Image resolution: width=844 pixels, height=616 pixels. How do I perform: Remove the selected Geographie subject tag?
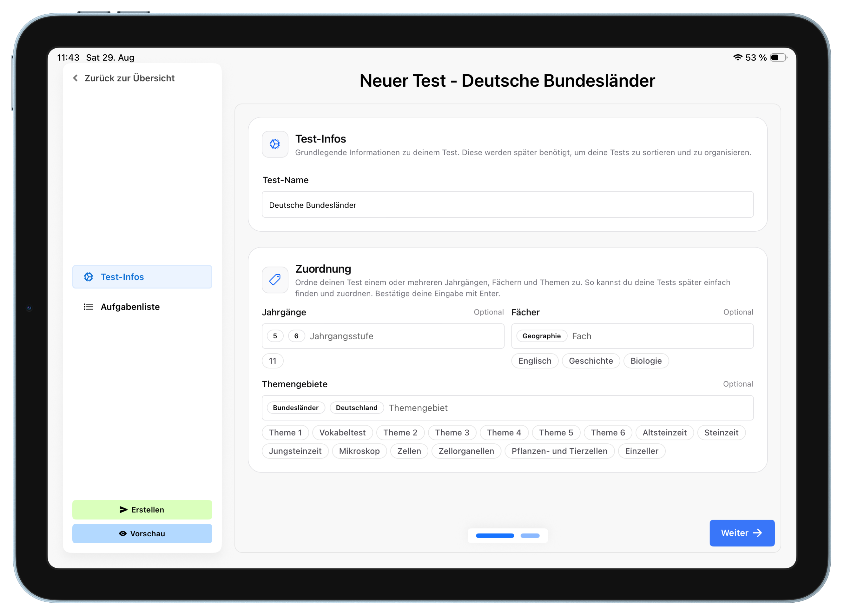tap(541, 336)
